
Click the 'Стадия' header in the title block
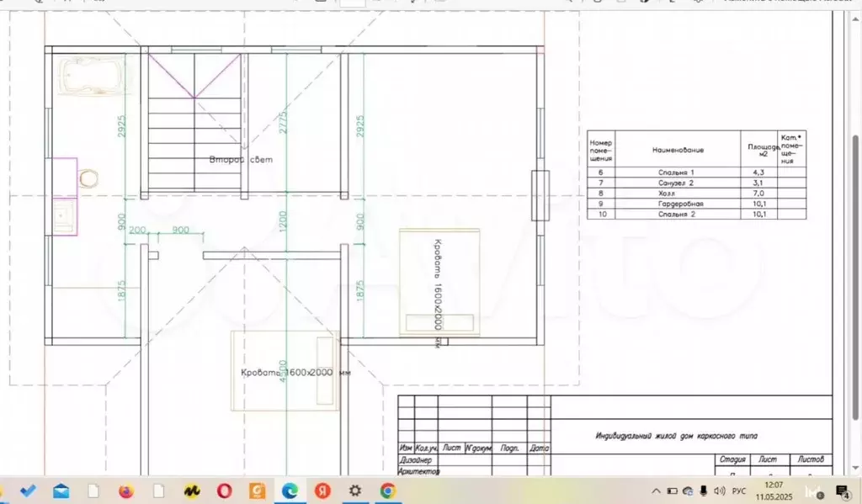[x=733, y=459]
